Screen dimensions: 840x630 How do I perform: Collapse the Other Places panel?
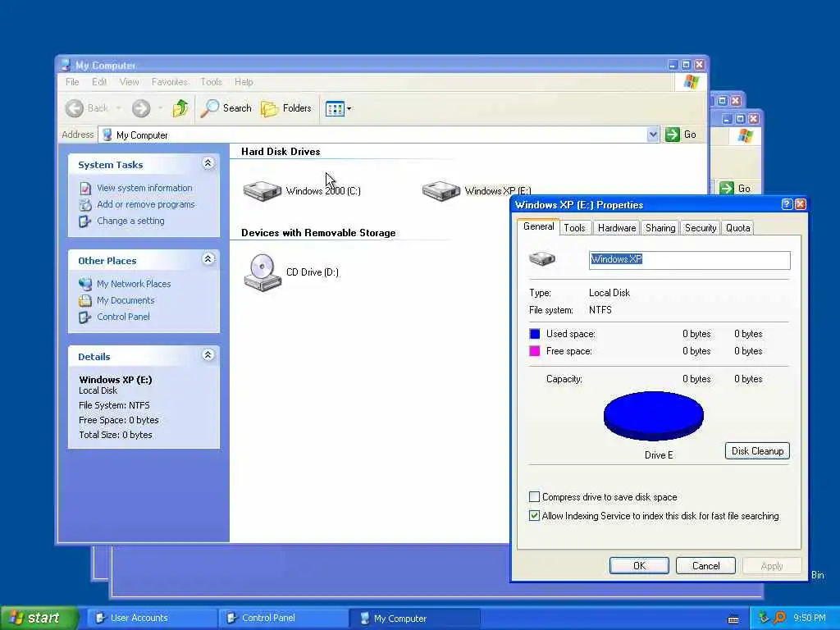(x=208, y=259)
